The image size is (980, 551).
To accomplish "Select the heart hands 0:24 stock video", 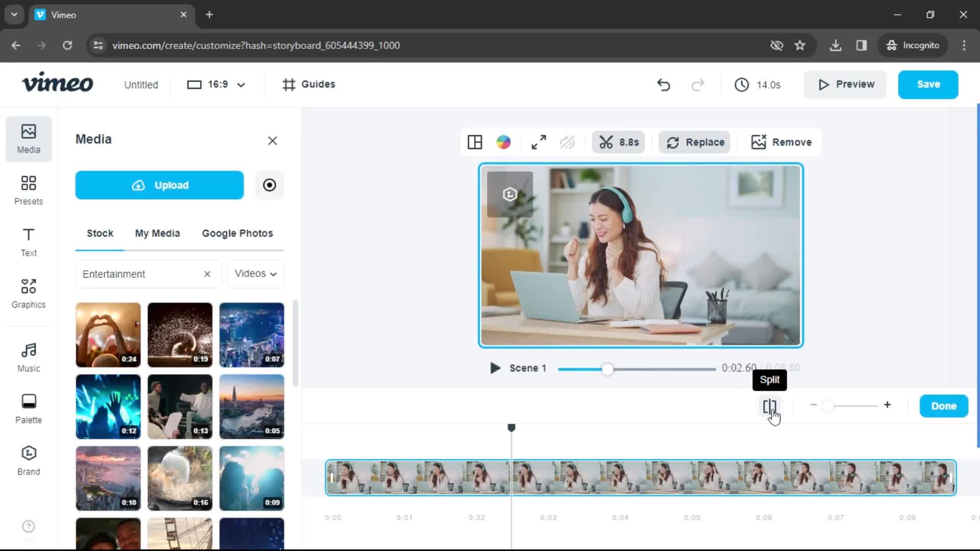I will click(108, 335).
